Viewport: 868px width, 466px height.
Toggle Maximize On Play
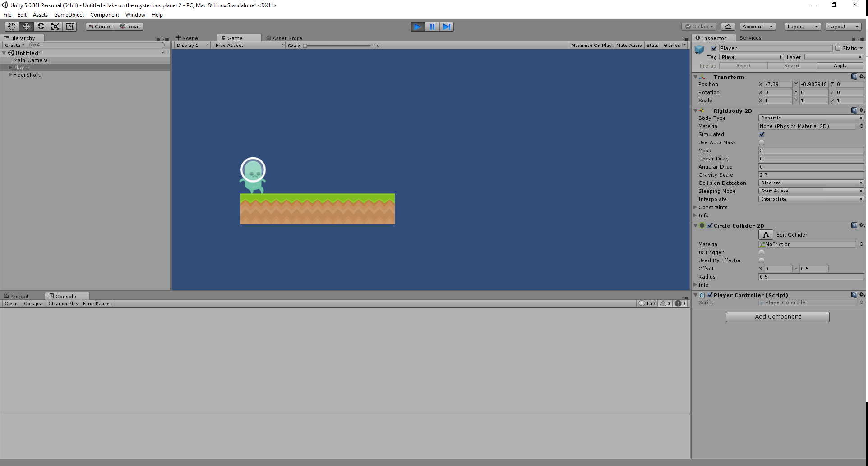click(x=591, y=46)
